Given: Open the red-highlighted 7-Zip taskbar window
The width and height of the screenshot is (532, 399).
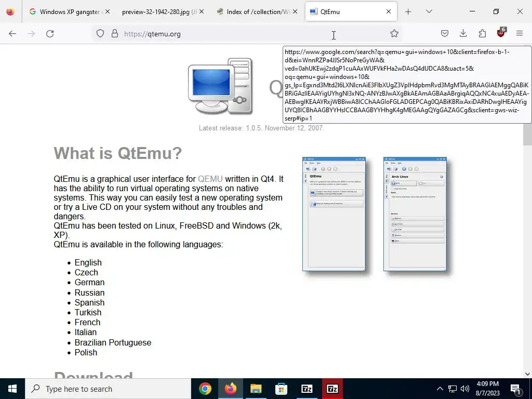Looking at the screenshot, I should point(332,389).
